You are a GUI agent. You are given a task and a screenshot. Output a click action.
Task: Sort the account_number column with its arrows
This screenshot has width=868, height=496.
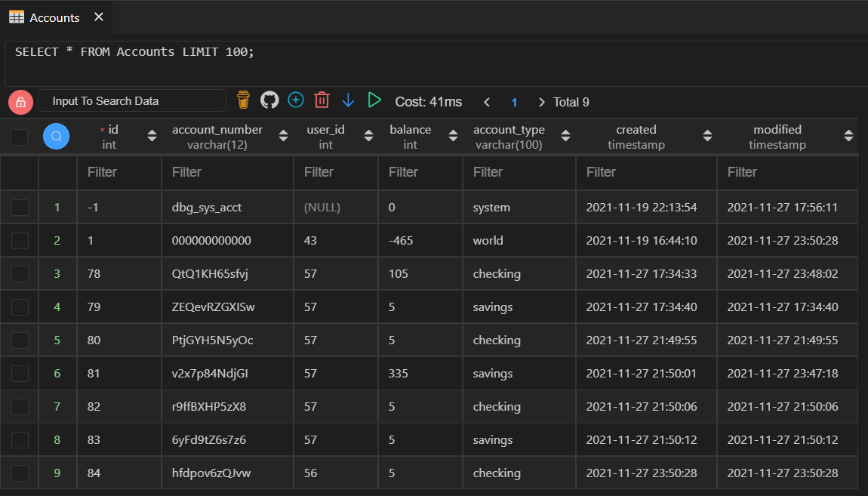pyautogui.click(x=283, y=136)
